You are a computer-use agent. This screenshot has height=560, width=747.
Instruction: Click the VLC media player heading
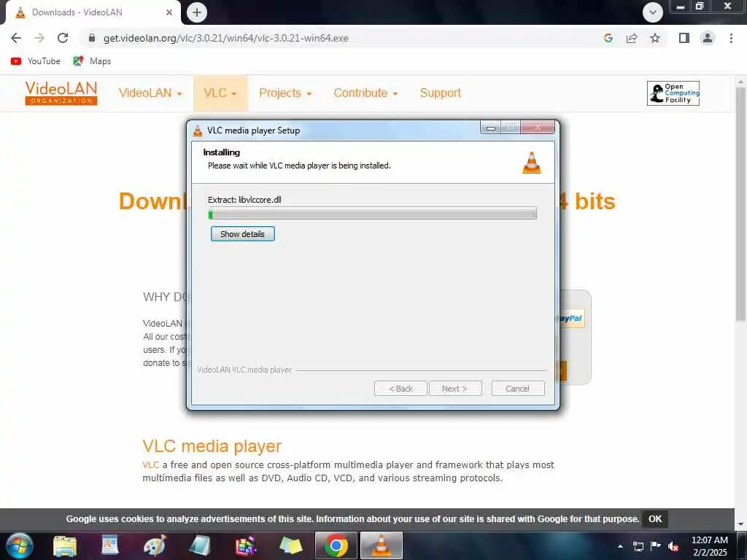coord(212,446)
